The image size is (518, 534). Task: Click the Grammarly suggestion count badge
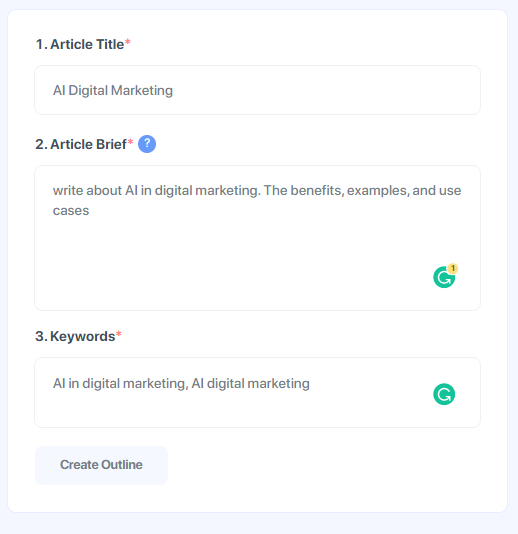pos(453,268)
